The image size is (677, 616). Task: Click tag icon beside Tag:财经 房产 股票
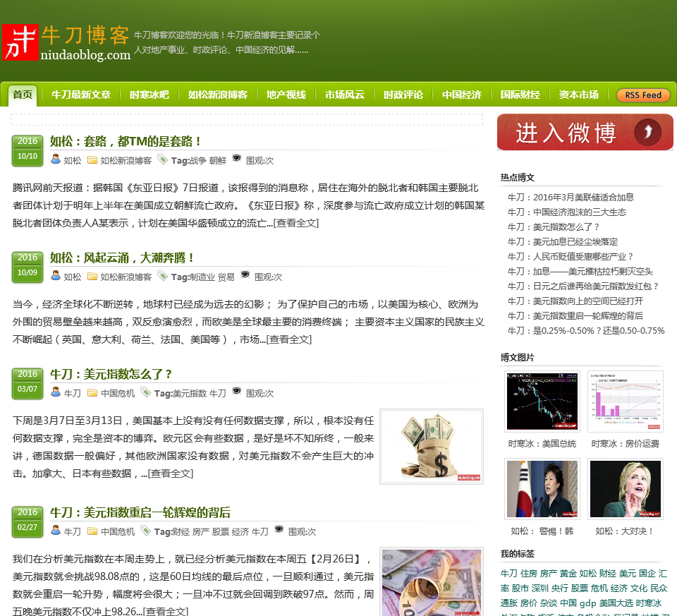click(145, 531)
